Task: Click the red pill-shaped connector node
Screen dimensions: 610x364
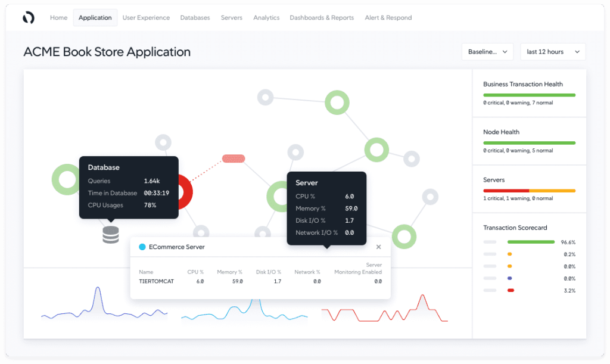Action: point(234,158)
